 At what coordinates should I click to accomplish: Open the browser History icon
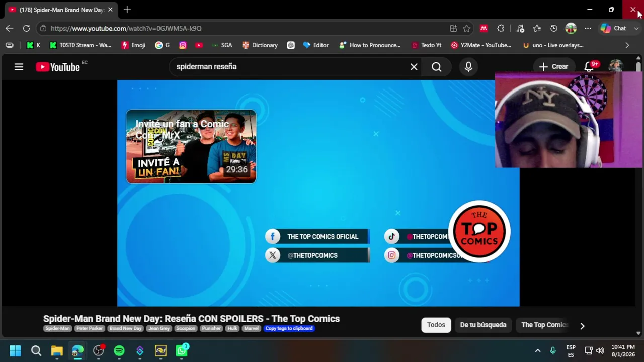click(x=553, y=28)
